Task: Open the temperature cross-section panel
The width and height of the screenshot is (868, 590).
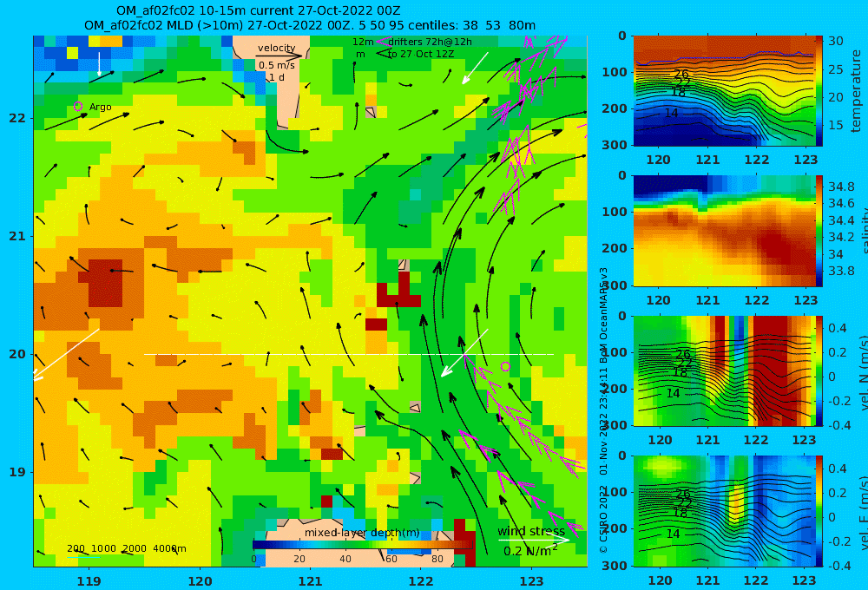Action: [x=724, y=90]
